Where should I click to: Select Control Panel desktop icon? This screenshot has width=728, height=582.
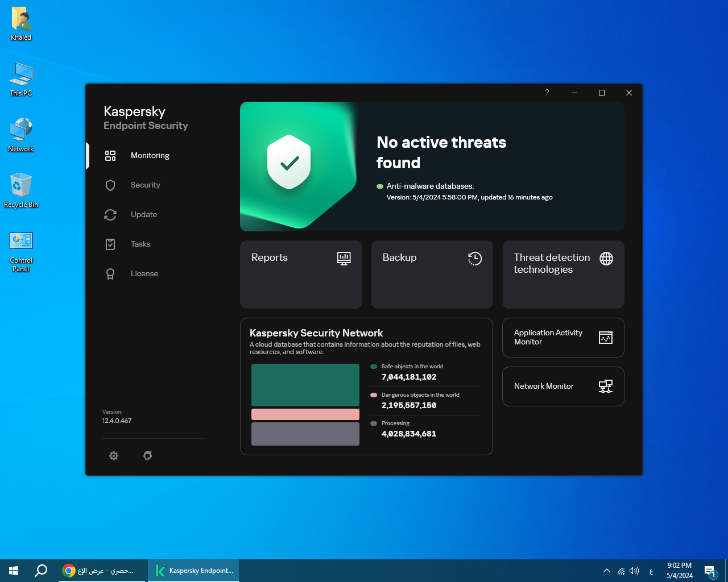coord(21,251)
